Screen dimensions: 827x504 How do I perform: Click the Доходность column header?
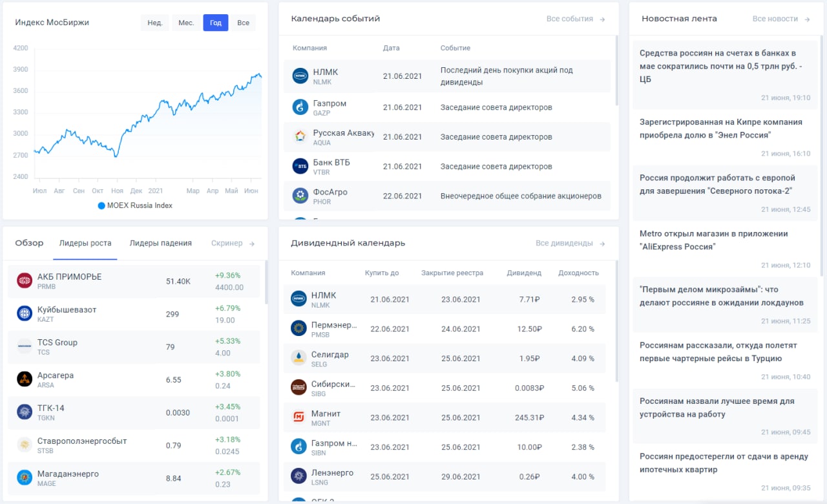click(578, 273)
